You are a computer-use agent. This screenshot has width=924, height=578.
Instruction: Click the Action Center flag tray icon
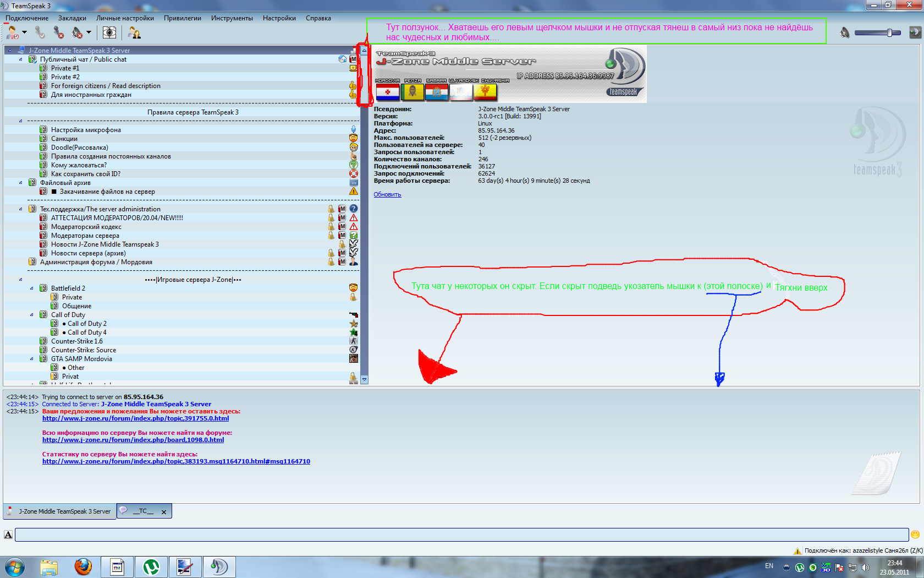[x=839, y=567]
